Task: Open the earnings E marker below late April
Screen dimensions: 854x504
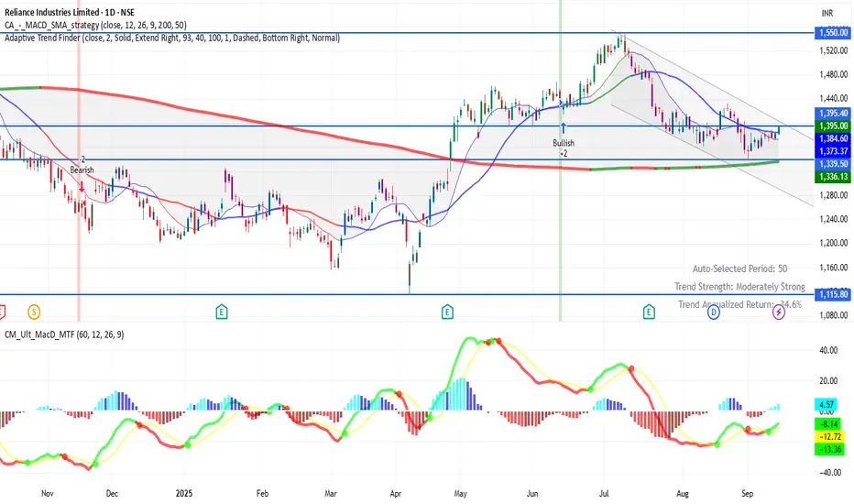Action: click(447, 312)
